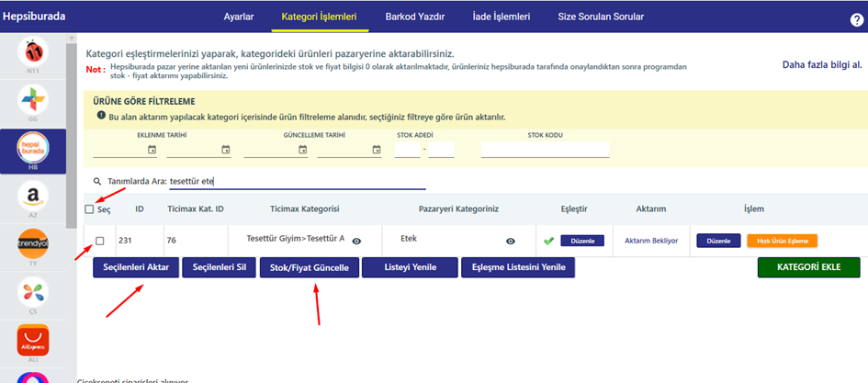Click the Tanımlarda Ara search field

click(298, 182)
